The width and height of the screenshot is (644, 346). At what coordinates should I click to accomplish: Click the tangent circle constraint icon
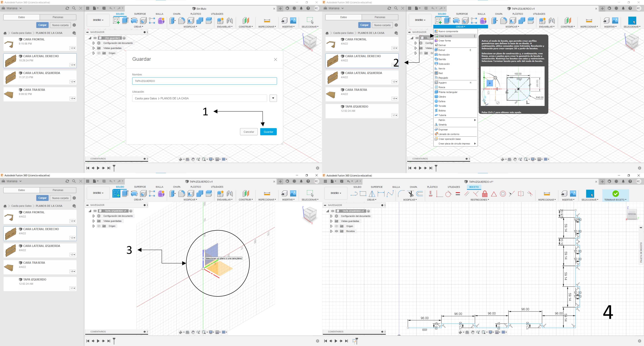tap(448, 194)
